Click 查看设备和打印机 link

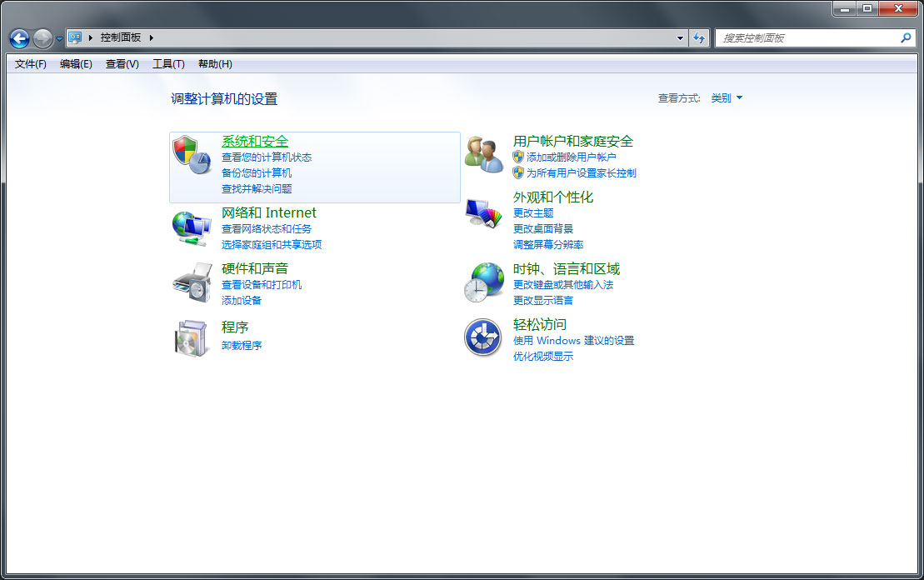click(x=262, y=285)
